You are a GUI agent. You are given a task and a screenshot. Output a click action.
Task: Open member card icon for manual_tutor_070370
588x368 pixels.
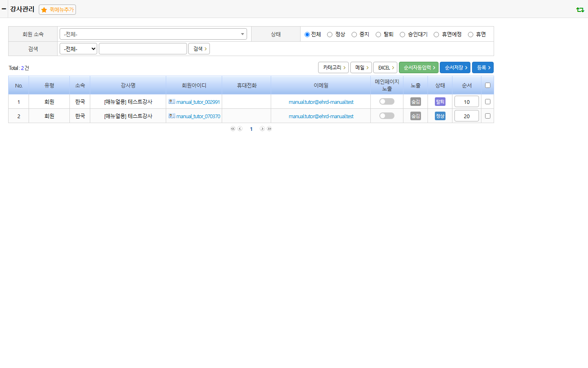[x=172, y=116]
